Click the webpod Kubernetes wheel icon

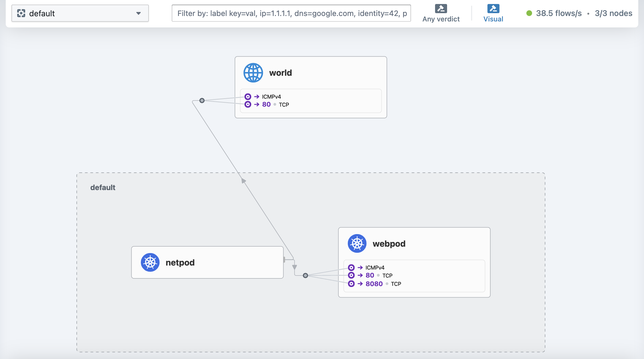(357, 244)
